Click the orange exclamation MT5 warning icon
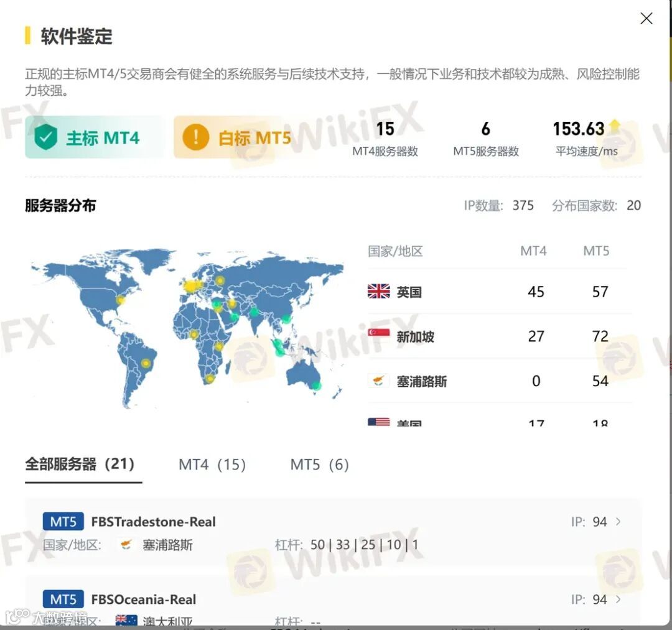The height and width of the screenshot is (630, 672). [x=195, y=137]
